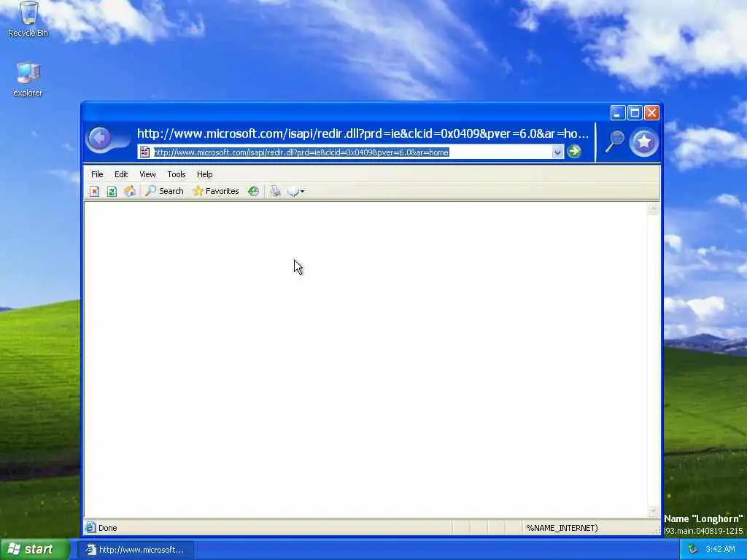Click the system tray network icon
The height and width of the screenshot is (560, 747).
[693, 550]
